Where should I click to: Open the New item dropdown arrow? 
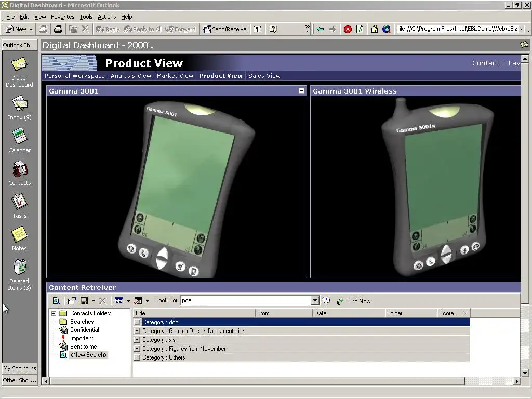[x=31, y=29]
